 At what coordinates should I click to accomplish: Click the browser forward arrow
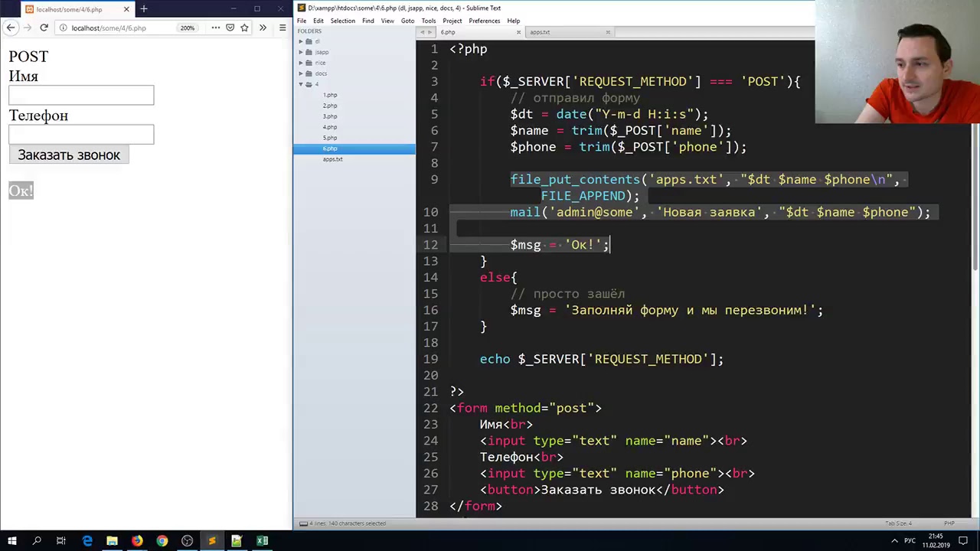(28, 28)
